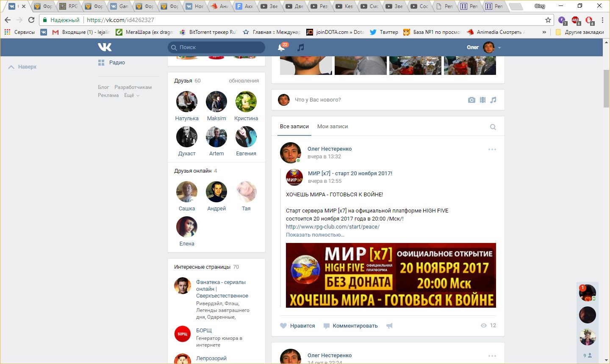The image size is (610, 364).
Task: Click the Наверх up-arrow icon
Action: point(11,67)
